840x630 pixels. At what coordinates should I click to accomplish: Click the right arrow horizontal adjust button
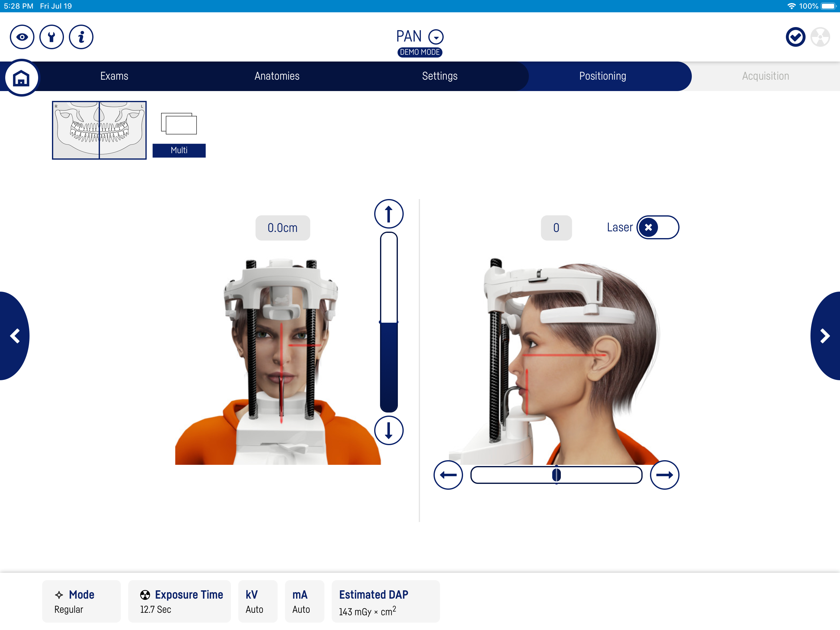point(664,475)
